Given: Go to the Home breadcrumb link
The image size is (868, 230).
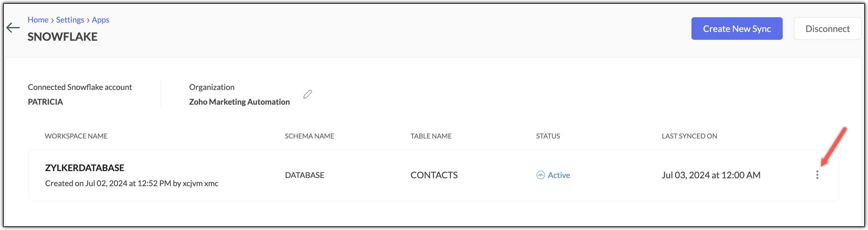Looking at the screenshot, I should [x=38, y=20].
